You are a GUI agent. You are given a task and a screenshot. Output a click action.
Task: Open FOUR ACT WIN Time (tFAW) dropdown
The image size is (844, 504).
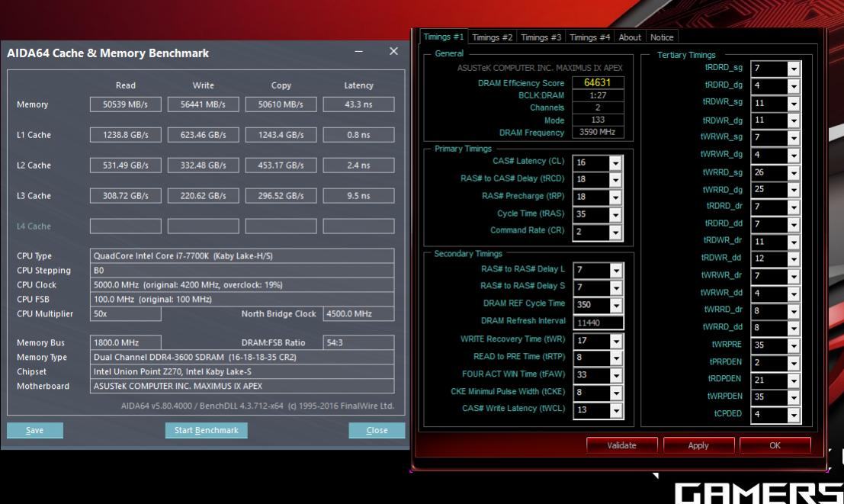click(616, 375)
